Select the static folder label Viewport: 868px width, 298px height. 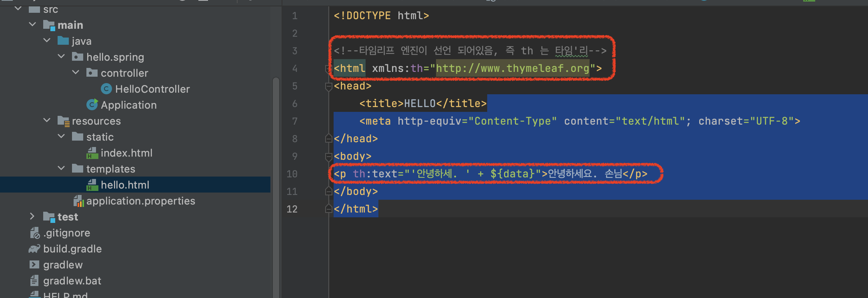point(100,137)
